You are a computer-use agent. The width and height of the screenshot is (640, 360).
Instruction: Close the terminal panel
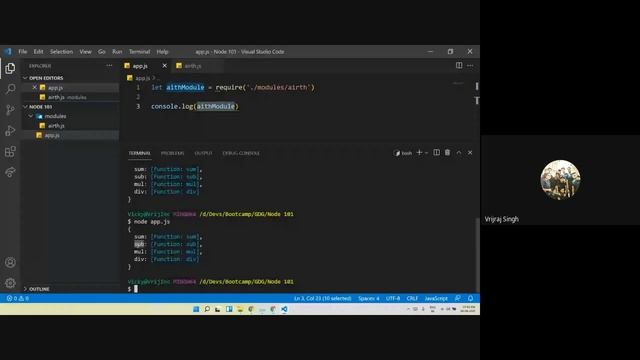[470, 152]
